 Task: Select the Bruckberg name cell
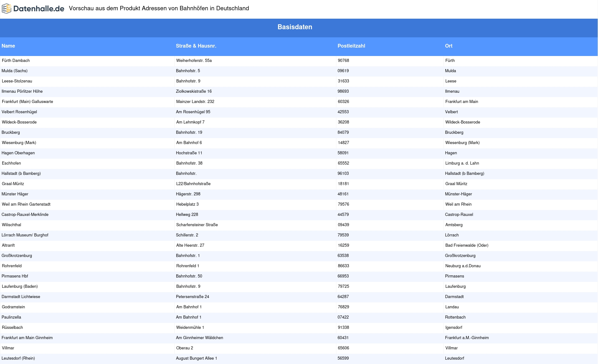(x=11, y=133)
